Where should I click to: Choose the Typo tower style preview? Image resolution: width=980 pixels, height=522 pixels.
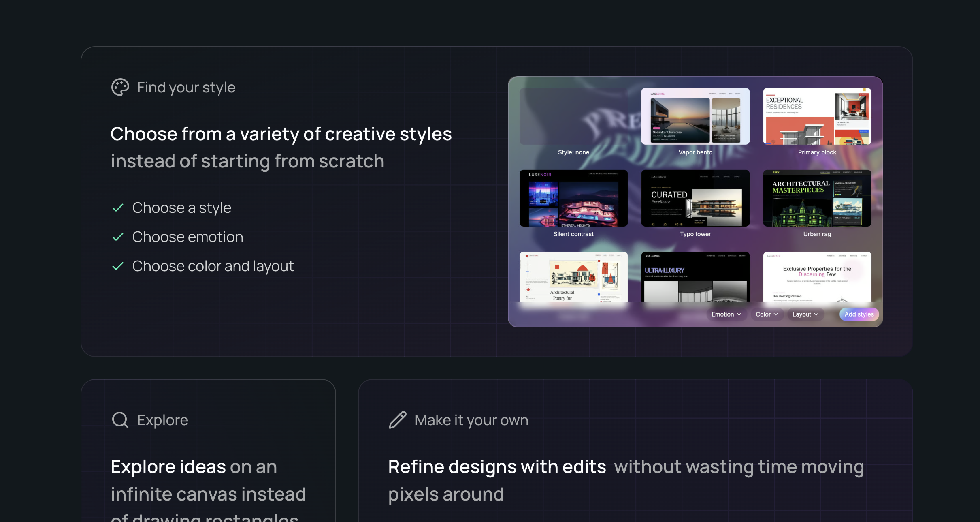point(695,198)
